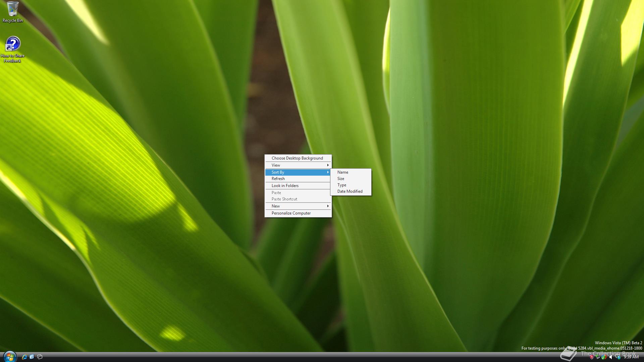Click the taskbar clock showing 9:39 AM
644x362 pixels.
pos(631,357)
